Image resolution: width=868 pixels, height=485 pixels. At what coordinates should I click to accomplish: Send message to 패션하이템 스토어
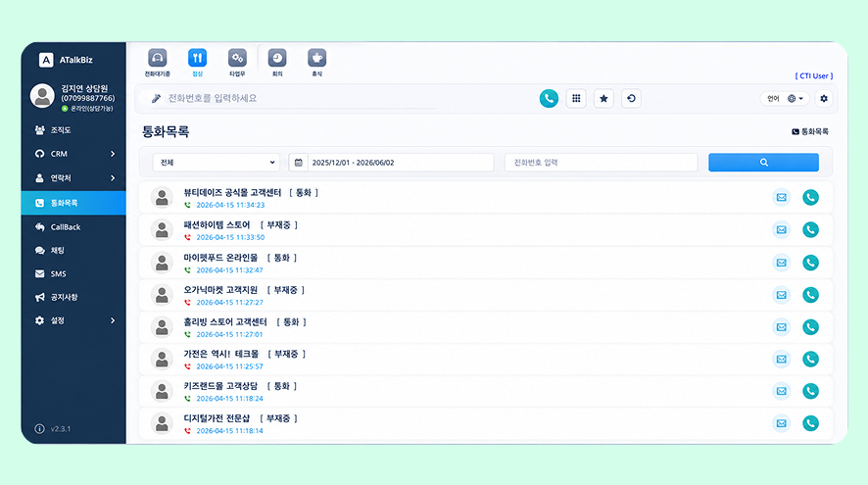(781, 230)
